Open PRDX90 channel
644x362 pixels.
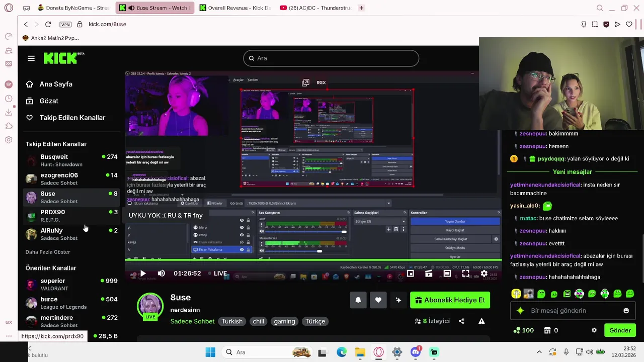point(71,216)
